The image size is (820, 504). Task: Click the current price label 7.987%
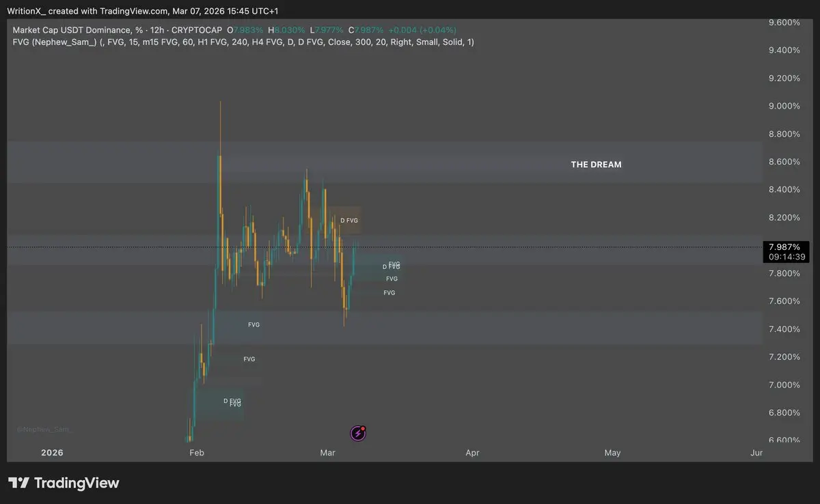[784, 247]
